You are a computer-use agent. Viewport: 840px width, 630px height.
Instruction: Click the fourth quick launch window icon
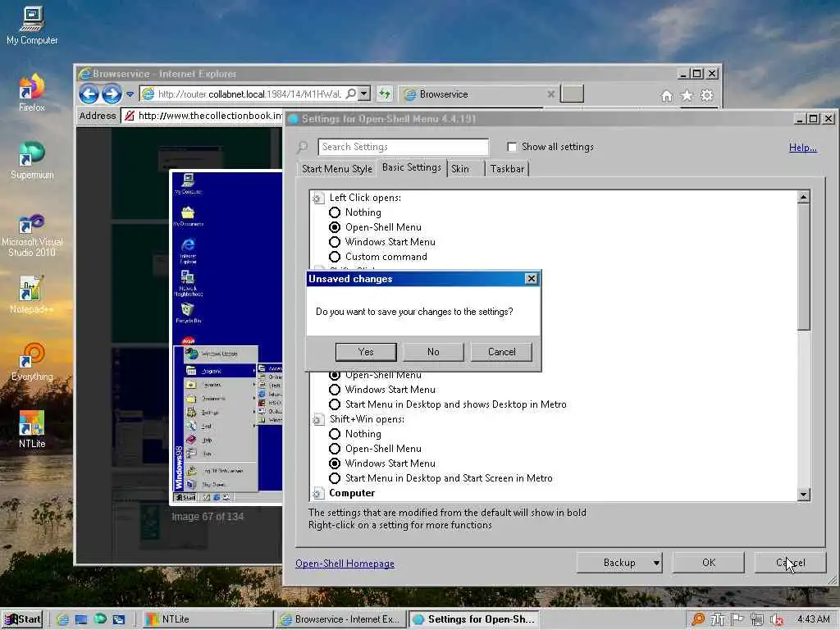118,619
